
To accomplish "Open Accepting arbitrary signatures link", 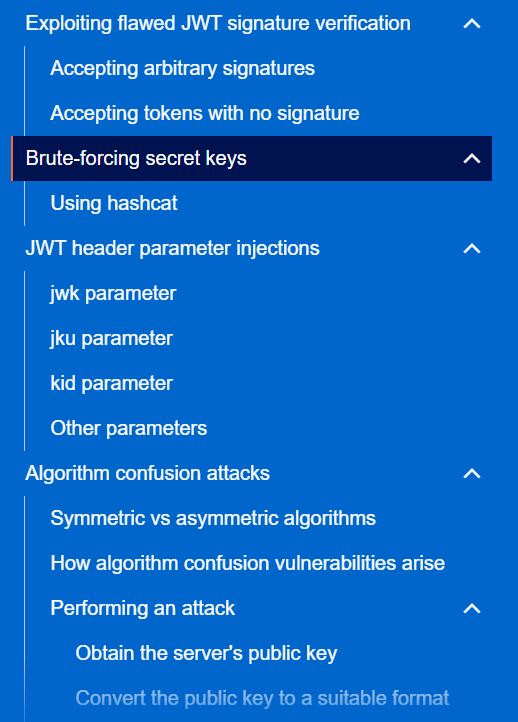I will click(182, 68).
